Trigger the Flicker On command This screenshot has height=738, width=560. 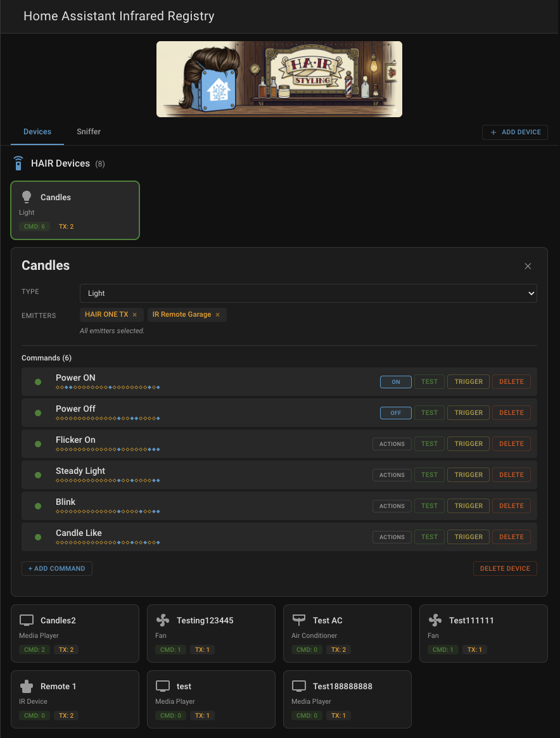(x=468, y=444)
